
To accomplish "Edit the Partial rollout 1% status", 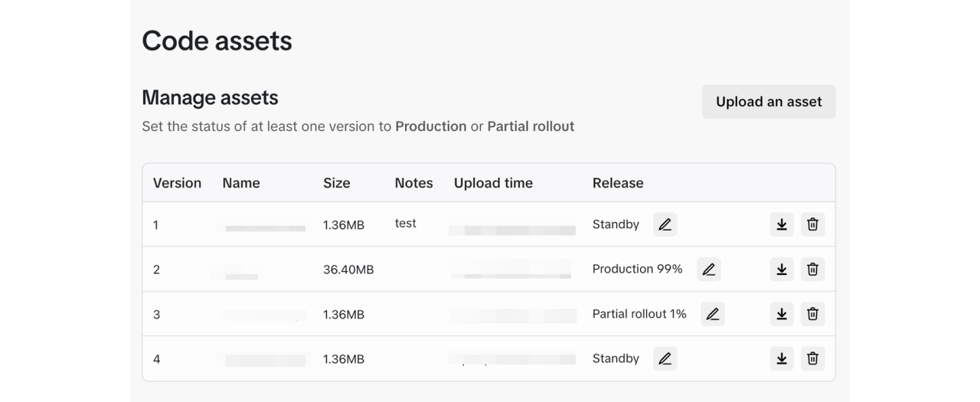I will click(x=712, y=314).
